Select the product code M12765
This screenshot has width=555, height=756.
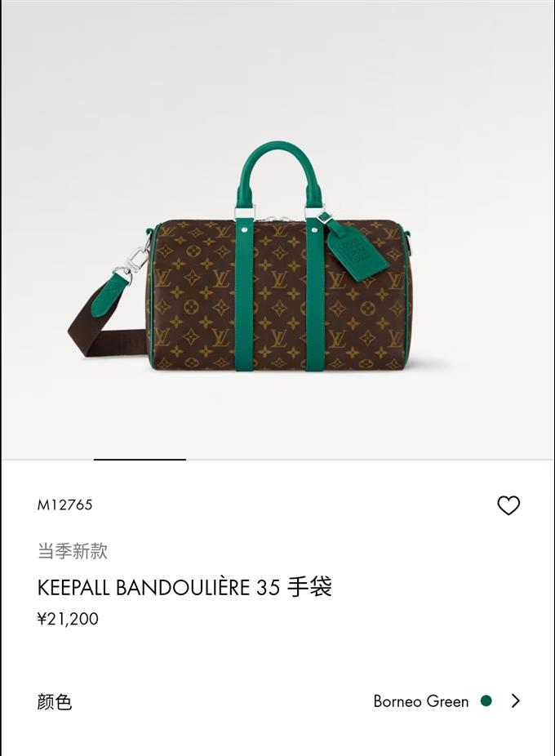(x=64, y=505)
